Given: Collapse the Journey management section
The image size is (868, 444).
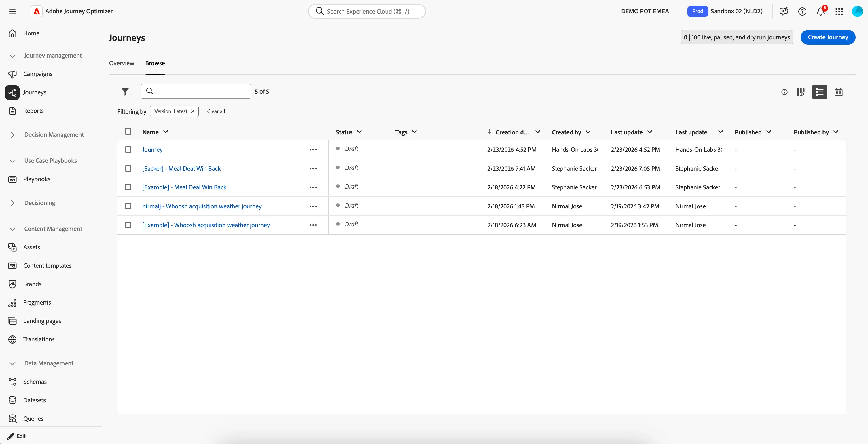Looking at the screenshot, I should (x=12, y=56).
